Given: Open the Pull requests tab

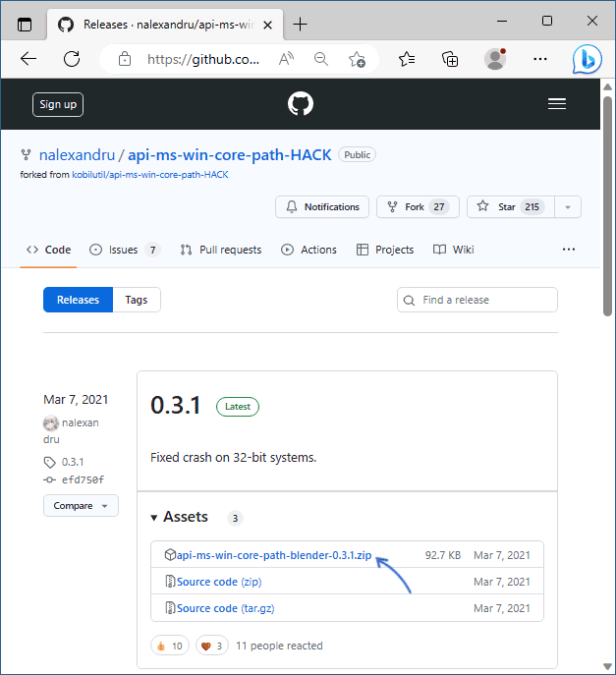Looking at the screenshot, I should [221, 250].
